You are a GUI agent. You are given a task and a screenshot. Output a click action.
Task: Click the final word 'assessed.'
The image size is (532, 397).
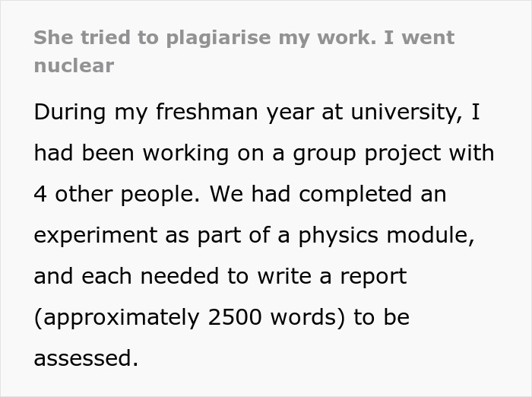click(x=86, y=358)
